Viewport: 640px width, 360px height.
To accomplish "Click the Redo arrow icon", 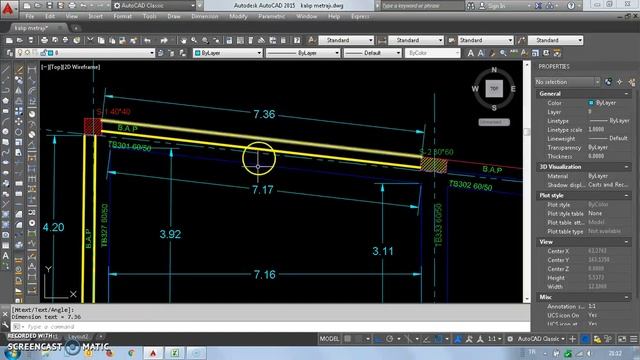I will pyautogui.click(x=164, y=40).
